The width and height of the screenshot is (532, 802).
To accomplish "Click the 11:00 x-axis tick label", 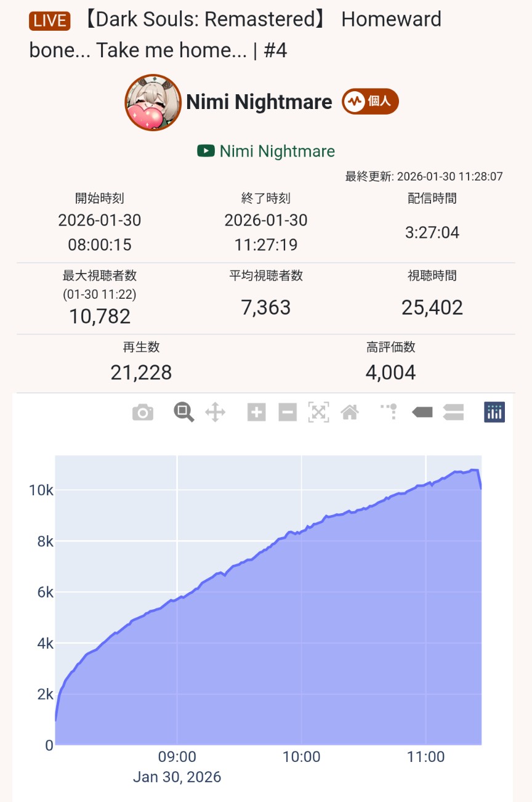I will point(426,757).
